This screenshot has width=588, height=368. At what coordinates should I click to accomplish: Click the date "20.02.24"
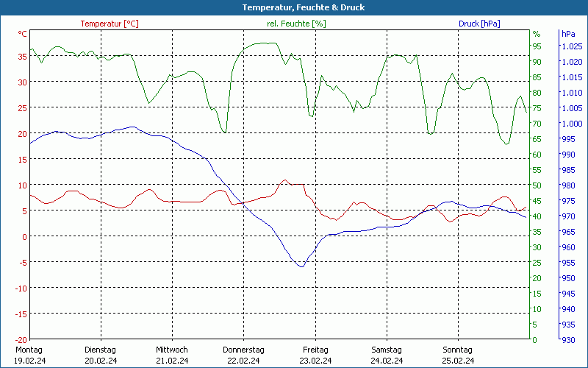point(101,361)
